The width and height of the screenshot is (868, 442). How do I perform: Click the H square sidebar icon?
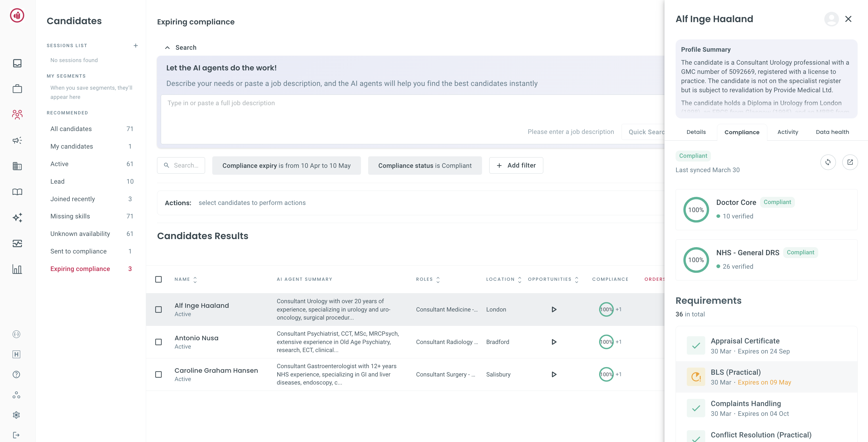(x=16, y=354)
